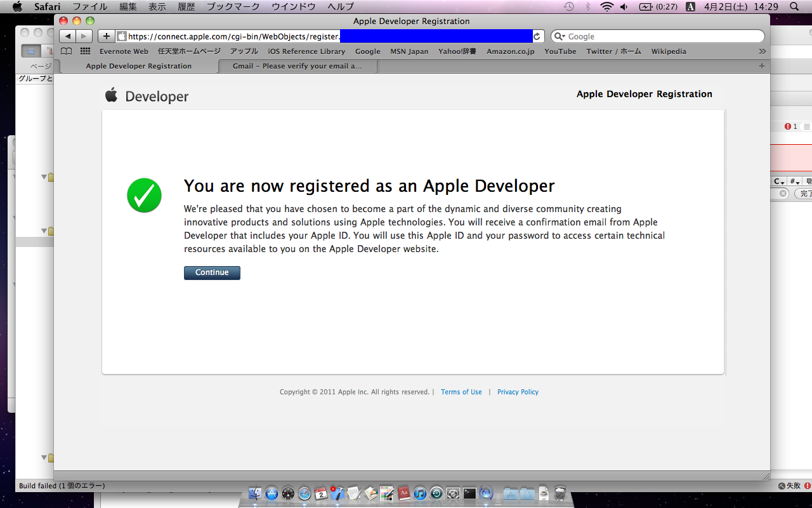812x508 pixels.
Task: Launch App Store from the Dock
Action: 272,493
